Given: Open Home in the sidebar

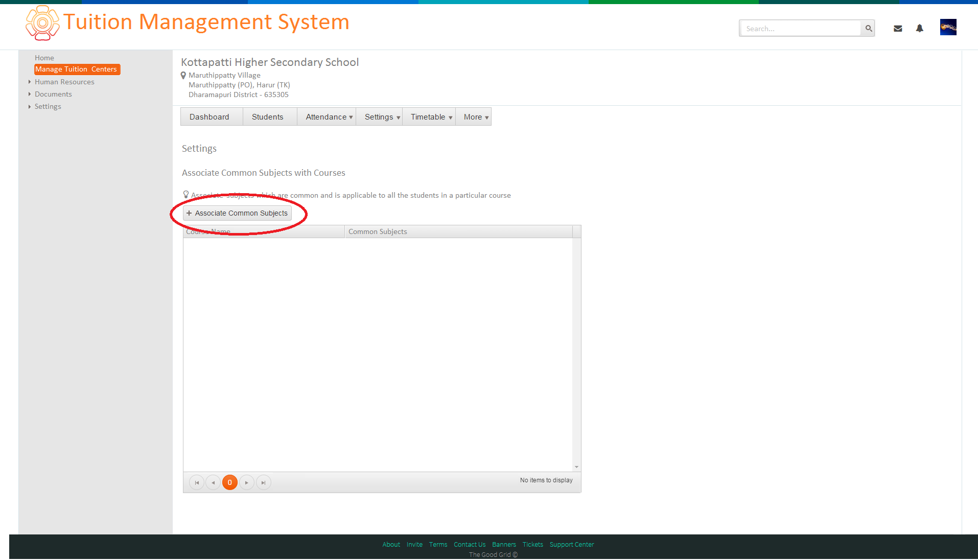Looking at the screenshot, I should click(44, 58).
